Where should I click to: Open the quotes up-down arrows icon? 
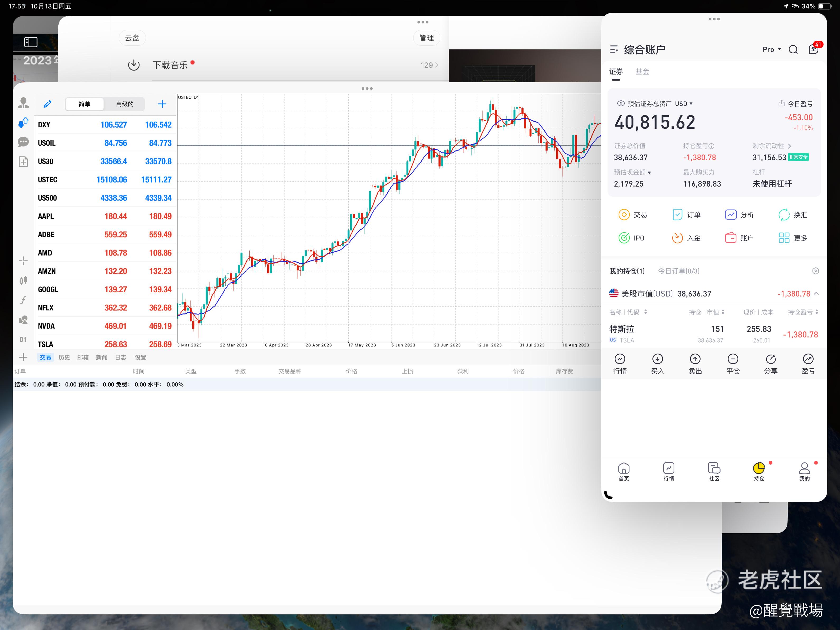click(23, 122)
